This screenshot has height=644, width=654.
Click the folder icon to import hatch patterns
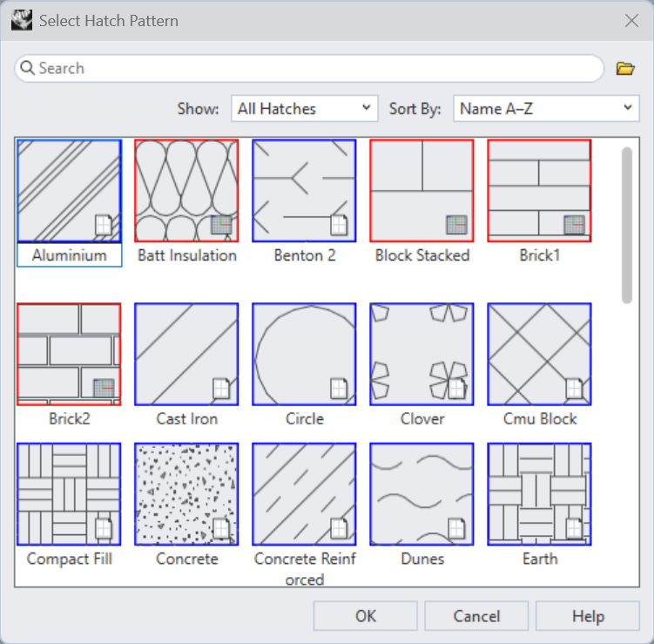point(624,69)
